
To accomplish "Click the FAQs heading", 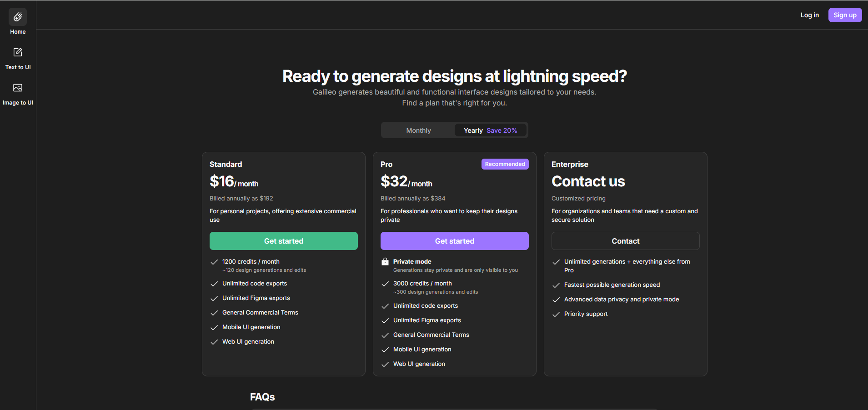I will click(x=262, y=397).
